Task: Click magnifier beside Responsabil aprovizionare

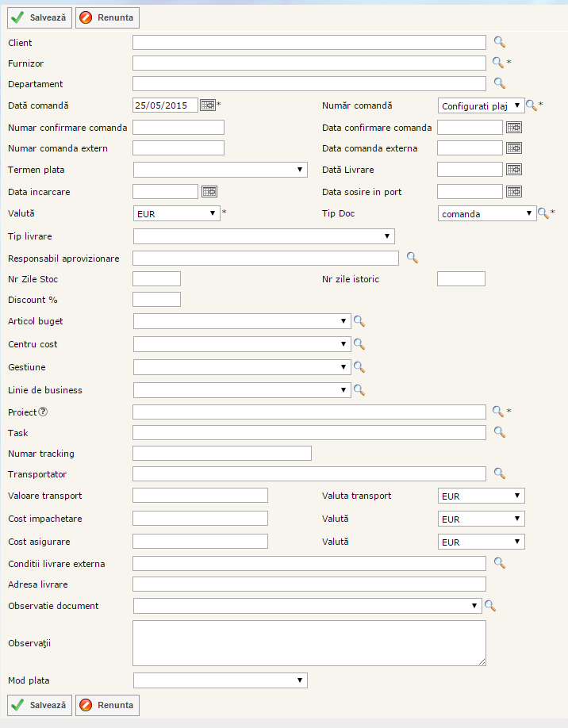Action: coord(412,257)
